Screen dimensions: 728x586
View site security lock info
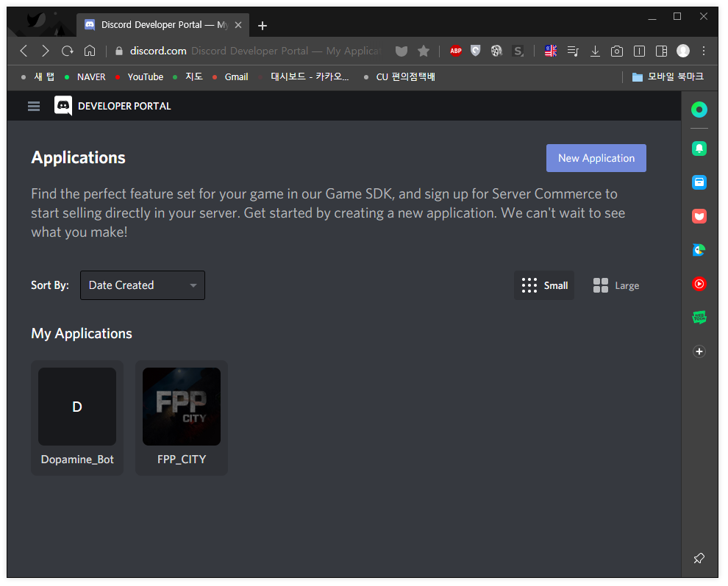[x=119, y=51]
